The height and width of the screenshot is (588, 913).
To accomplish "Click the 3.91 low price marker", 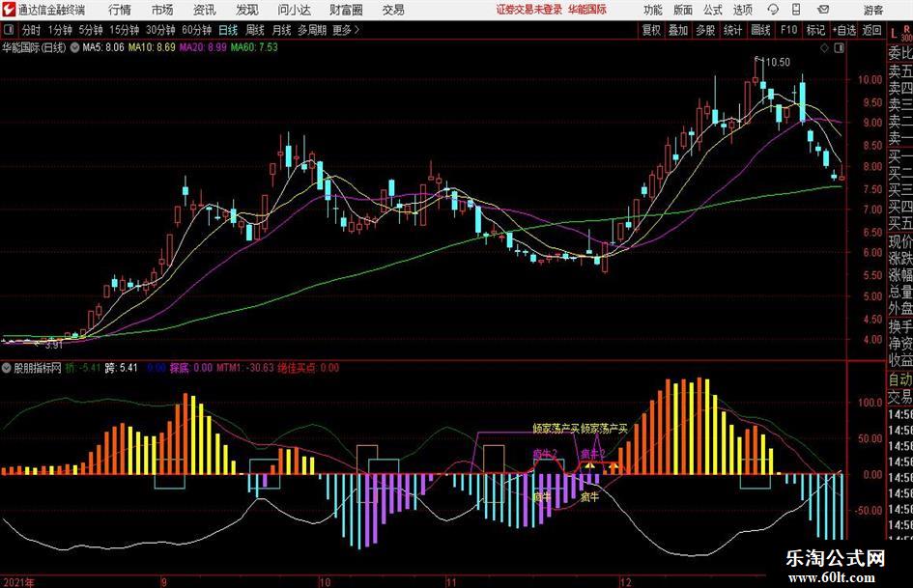I will tap(53, 345).
